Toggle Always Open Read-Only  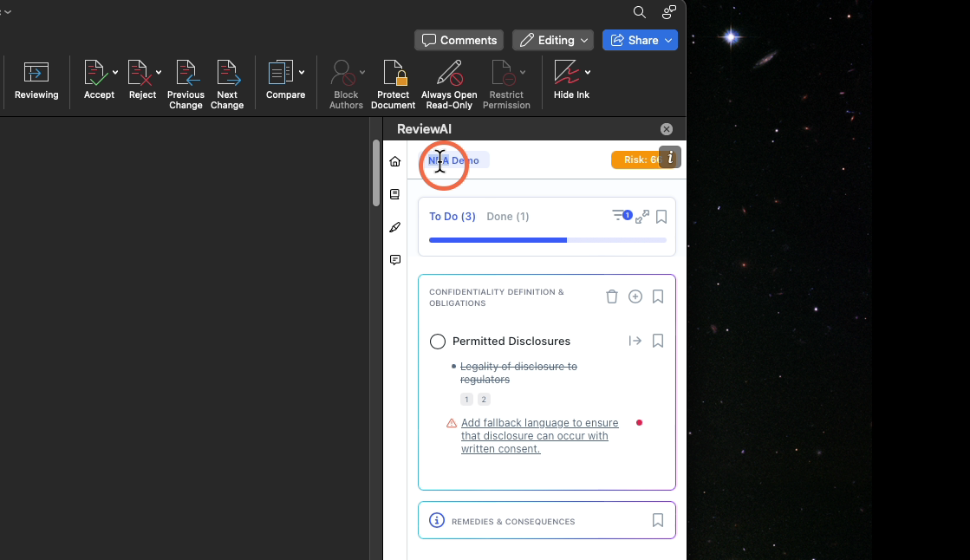click(x=449, y=85)
